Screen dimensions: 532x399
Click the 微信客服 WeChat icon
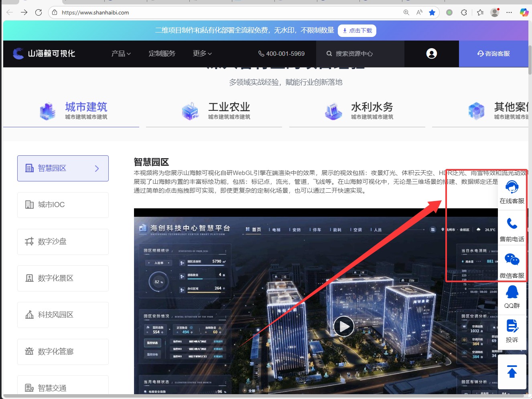(512, 260)
